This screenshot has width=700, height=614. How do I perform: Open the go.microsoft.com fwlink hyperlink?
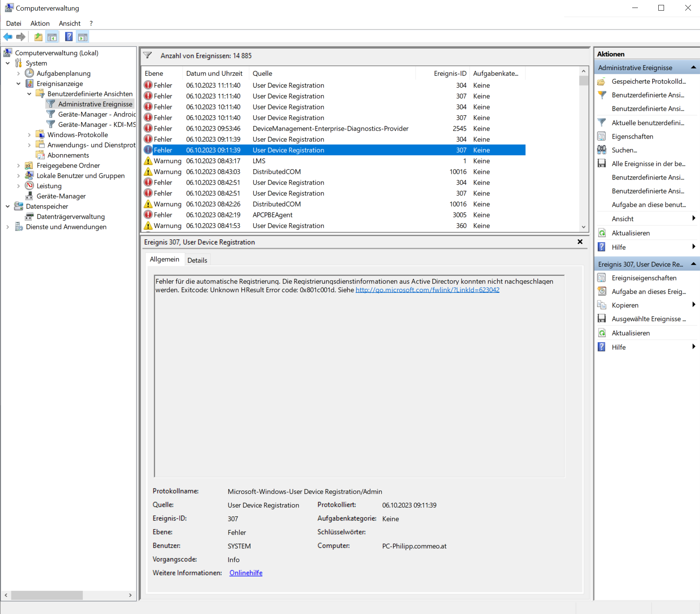pos(427,290)
